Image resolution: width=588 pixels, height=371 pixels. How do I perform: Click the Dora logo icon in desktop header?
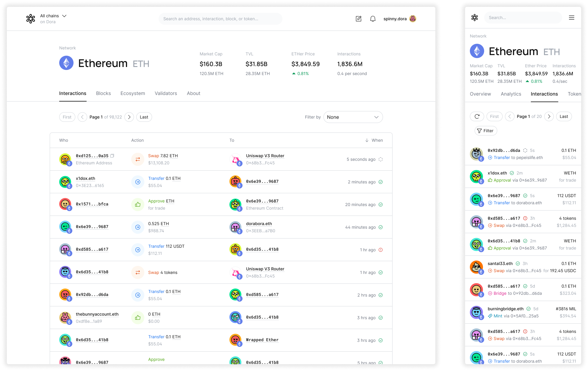(31, 19)
